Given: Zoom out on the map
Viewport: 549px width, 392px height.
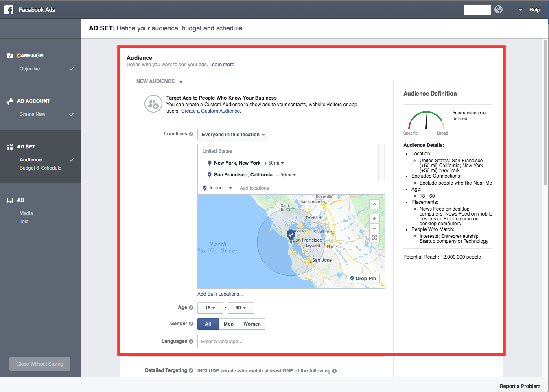Looking at the screenshot, I should (374, 228).
